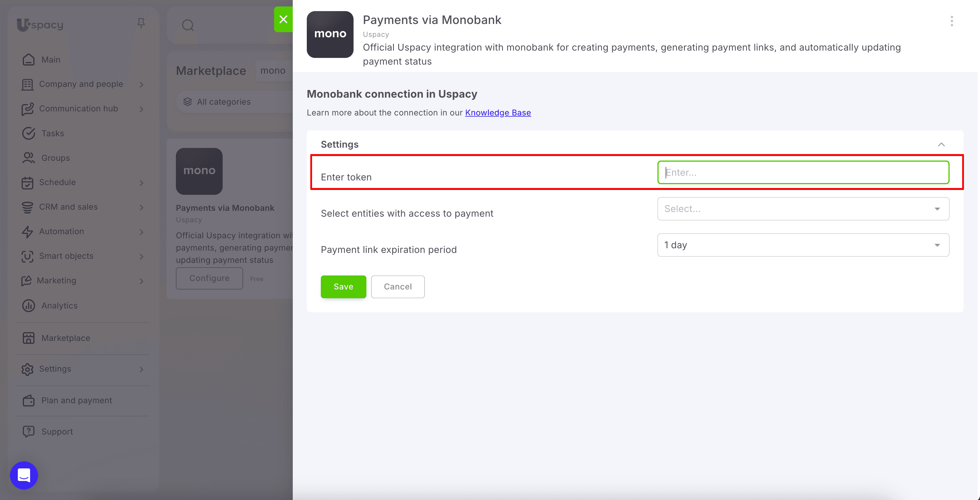
Task: Click the Smart objects icon
Action: tap(27, 256)
